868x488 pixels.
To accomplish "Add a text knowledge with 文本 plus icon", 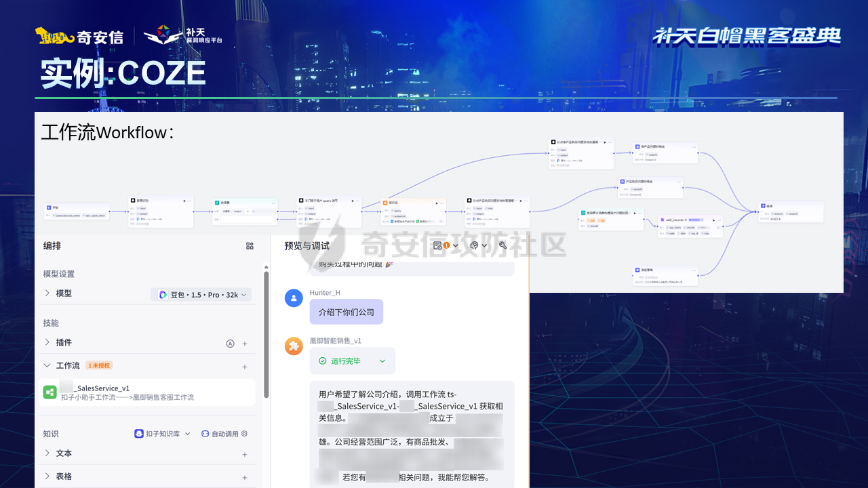I will click(245, 454).
